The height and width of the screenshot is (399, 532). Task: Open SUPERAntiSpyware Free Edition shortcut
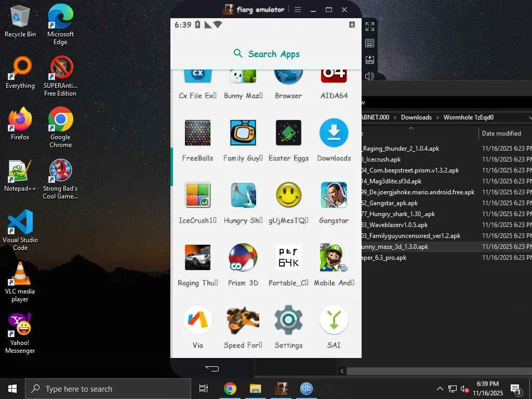click(60, 76)
